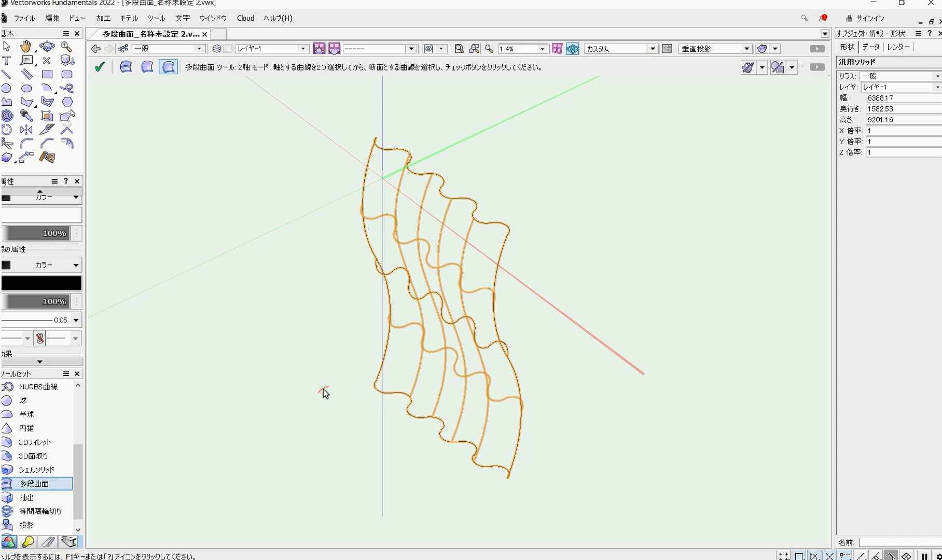Click the black pen color swatch

pos(41,283)
